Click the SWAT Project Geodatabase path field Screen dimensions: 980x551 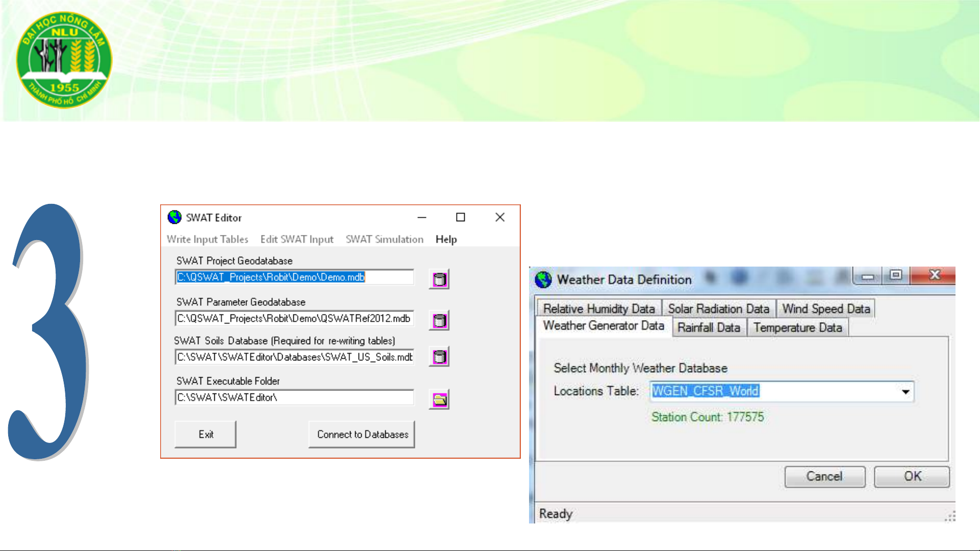click(294, 277)
